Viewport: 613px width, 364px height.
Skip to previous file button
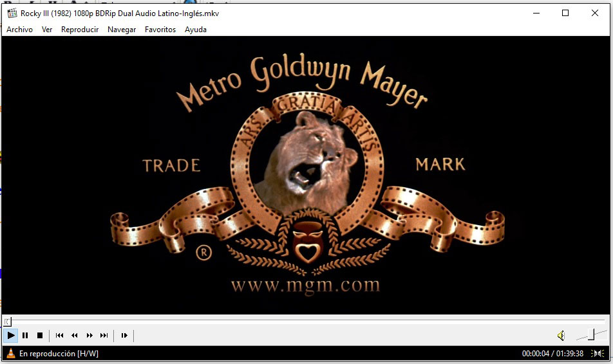[59, 335]
